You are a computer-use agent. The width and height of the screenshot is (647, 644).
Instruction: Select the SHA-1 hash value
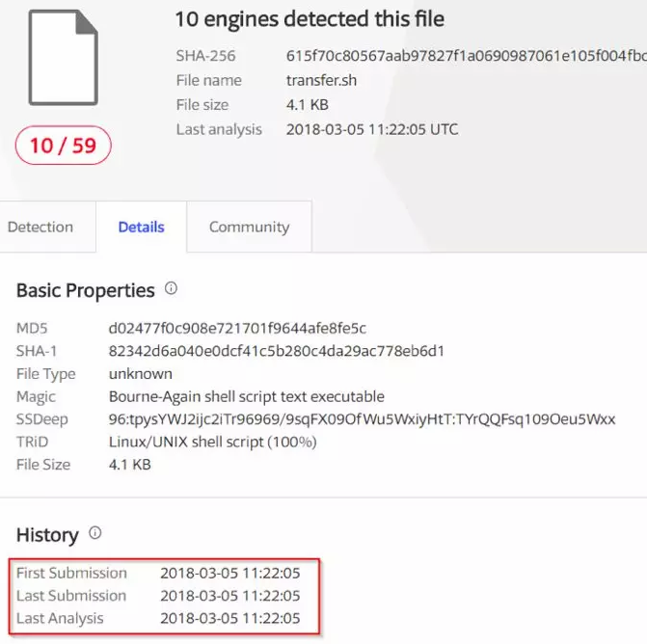276,351
